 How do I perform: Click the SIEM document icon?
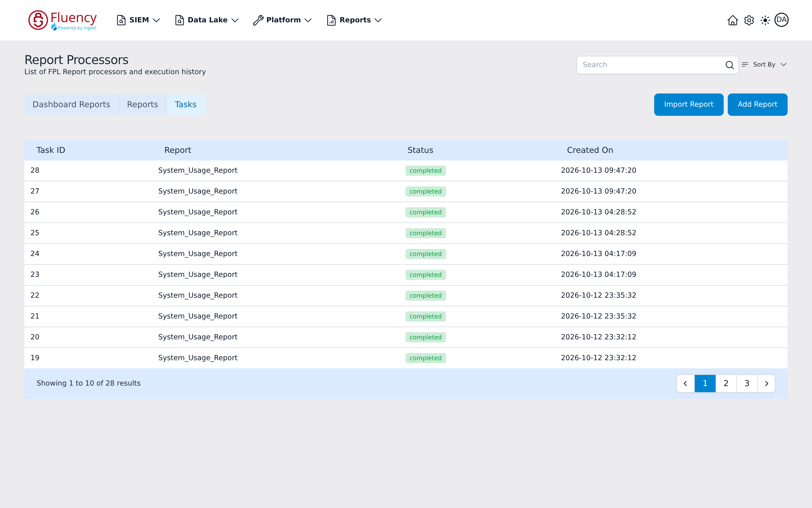(121, 20)
